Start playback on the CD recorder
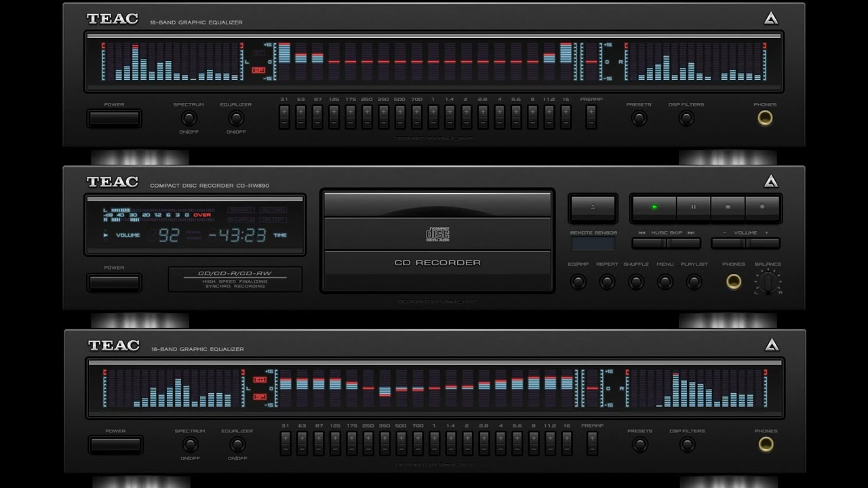The width and height of the screenshot is (868, 488). pyautogui.click(x=654, y=207)
